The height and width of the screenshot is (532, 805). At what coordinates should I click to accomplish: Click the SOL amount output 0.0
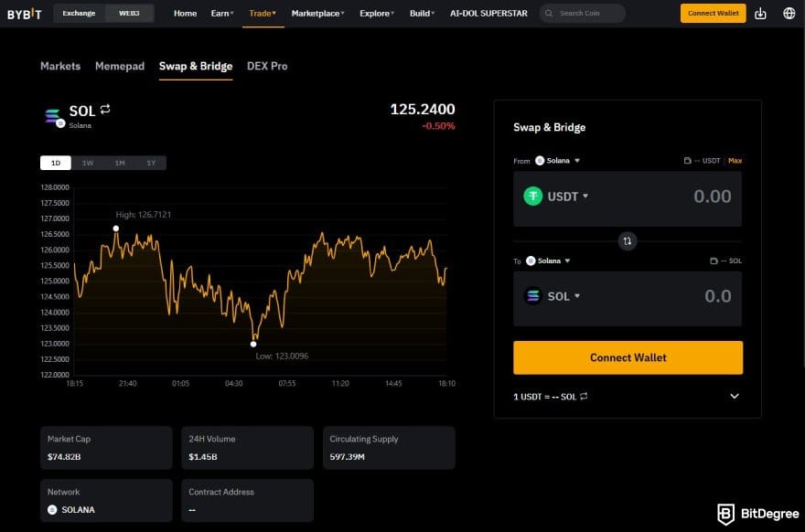(718, 296)
